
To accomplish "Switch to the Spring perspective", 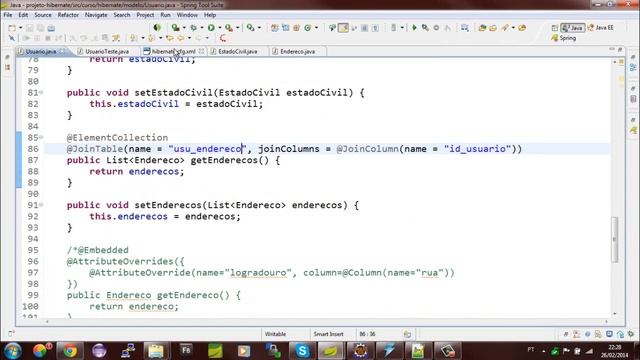I will [564, 38].
